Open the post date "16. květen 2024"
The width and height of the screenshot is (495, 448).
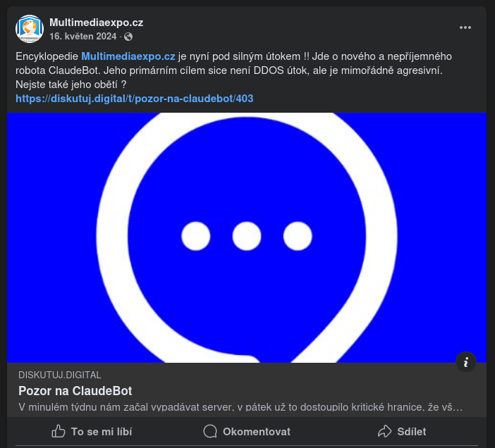pyautogui.click(x=82, y=37)
